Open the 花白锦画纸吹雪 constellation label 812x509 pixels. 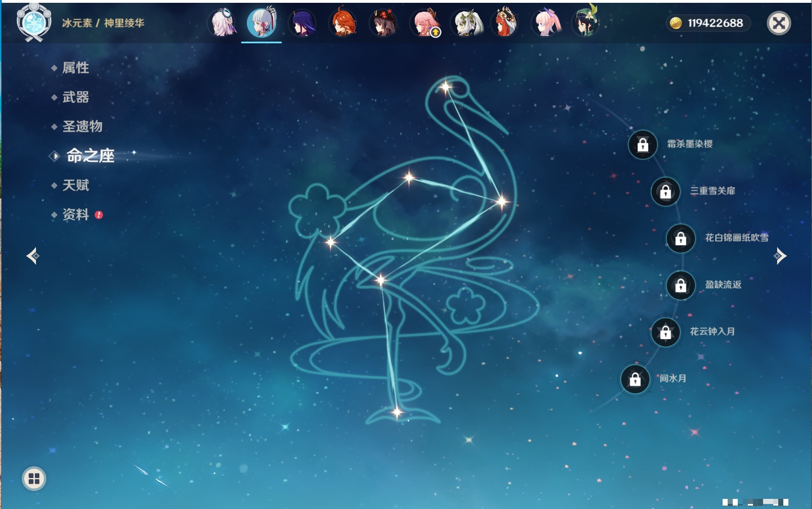tap(737, 237)
